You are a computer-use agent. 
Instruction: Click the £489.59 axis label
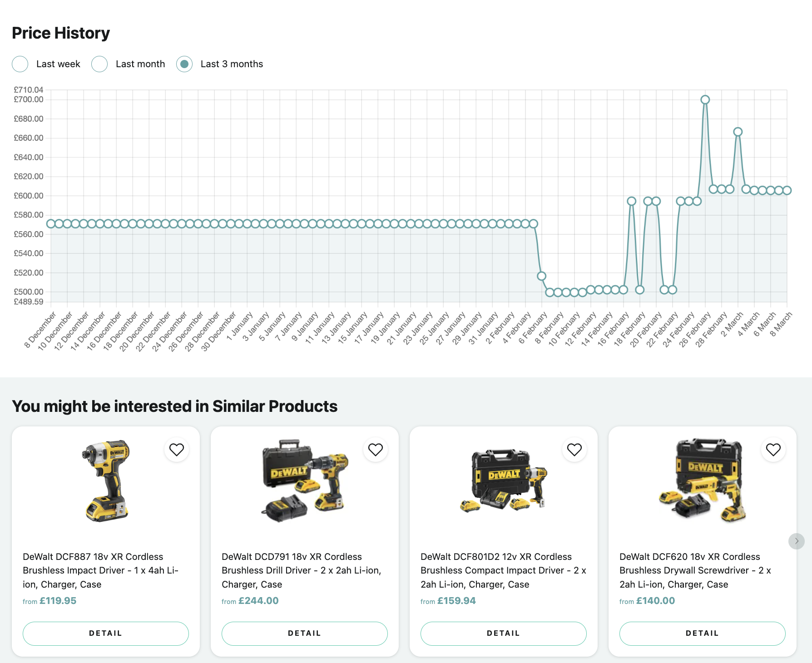click(29, 302)
